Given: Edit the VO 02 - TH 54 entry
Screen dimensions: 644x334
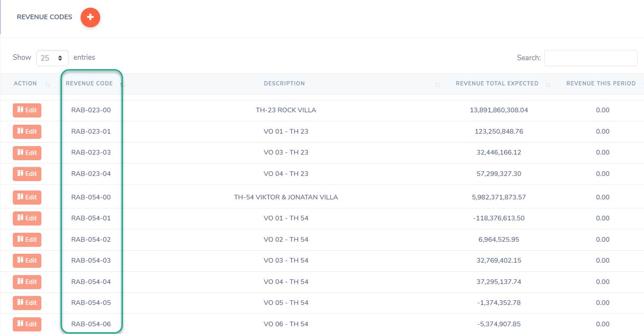Looking at the screenshot, I should point(27,240).
